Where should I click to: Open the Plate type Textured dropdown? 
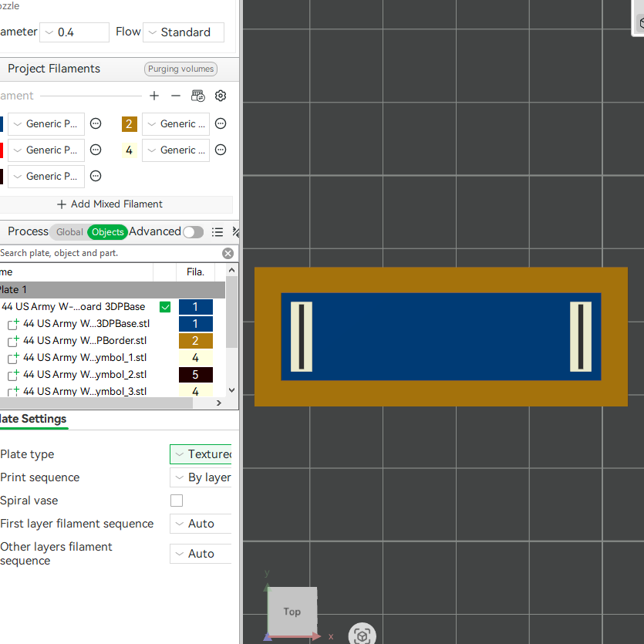pos(201,454)
